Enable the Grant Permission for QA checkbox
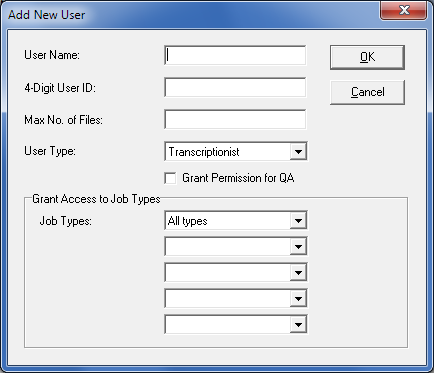 point(170,178)
